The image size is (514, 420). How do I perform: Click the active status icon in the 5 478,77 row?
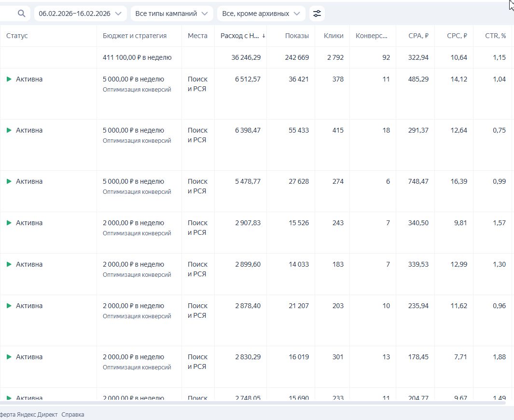pos(9,181)
